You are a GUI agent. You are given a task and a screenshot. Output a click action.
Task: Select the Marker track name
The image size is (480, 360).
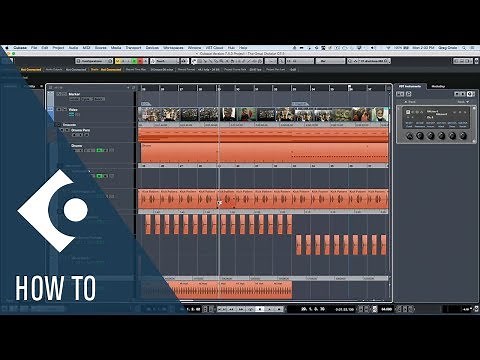click(x=74, y=94)
